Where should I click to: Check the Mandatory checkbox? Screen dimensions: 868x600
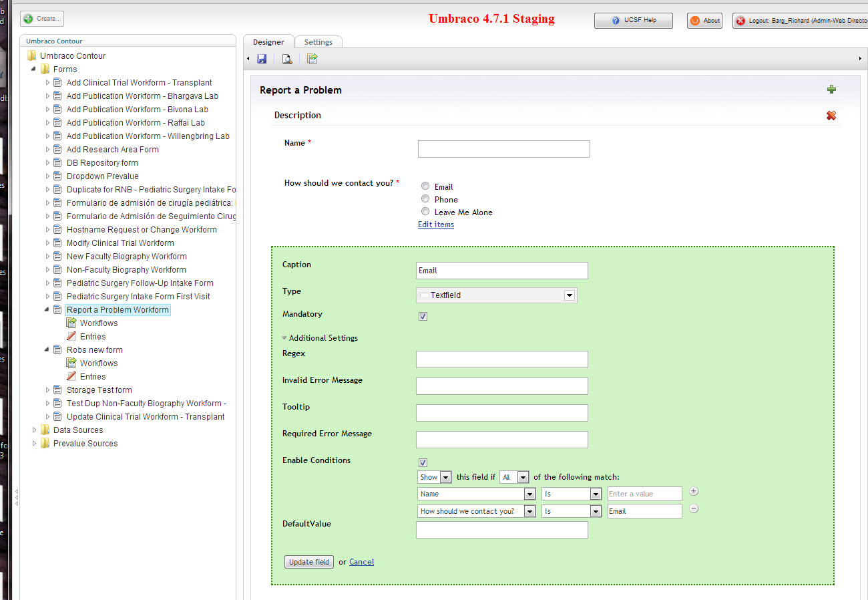click(423, 317)
